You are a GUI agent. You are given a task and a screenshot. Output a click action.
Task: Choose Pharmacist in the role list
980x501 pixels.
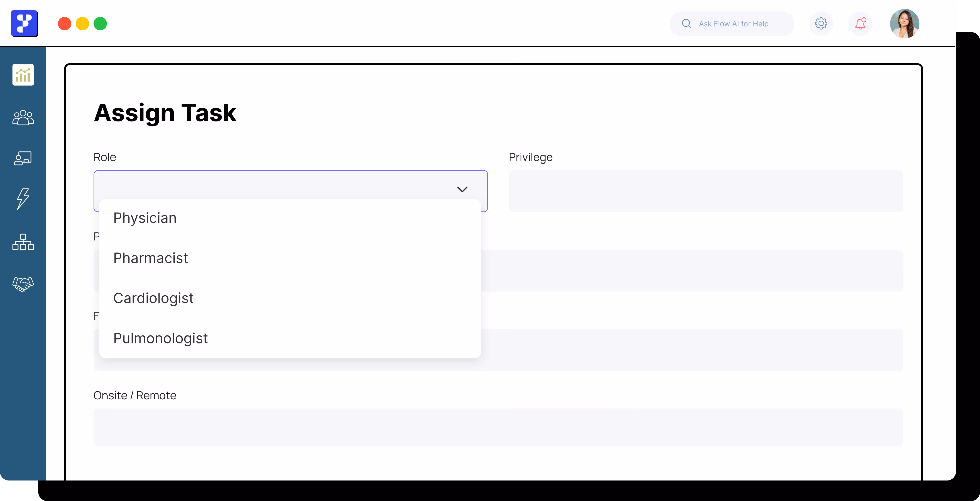click(150, 258)
